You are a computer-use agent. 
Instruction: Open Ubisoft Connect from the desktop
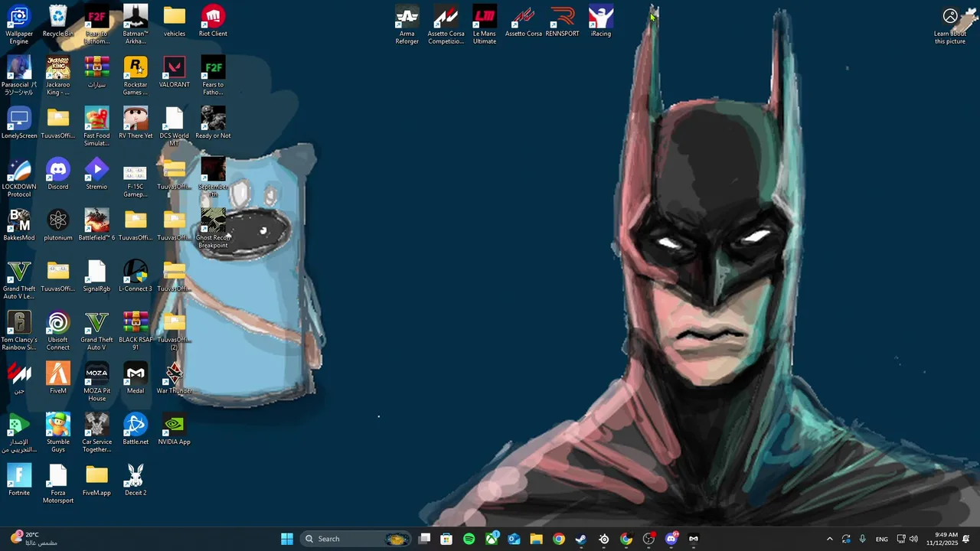pyautogui.click(x=58, y=331)
